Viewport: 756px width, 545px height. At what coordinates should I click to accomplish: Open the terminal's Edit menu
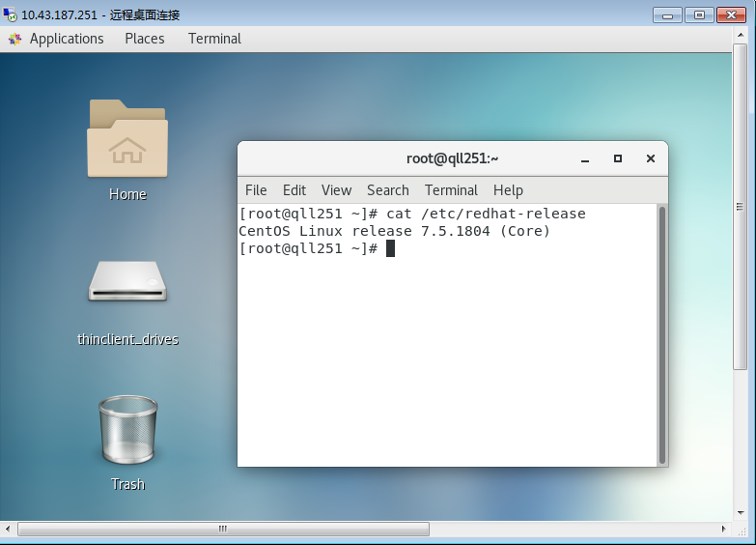point(294,190)
